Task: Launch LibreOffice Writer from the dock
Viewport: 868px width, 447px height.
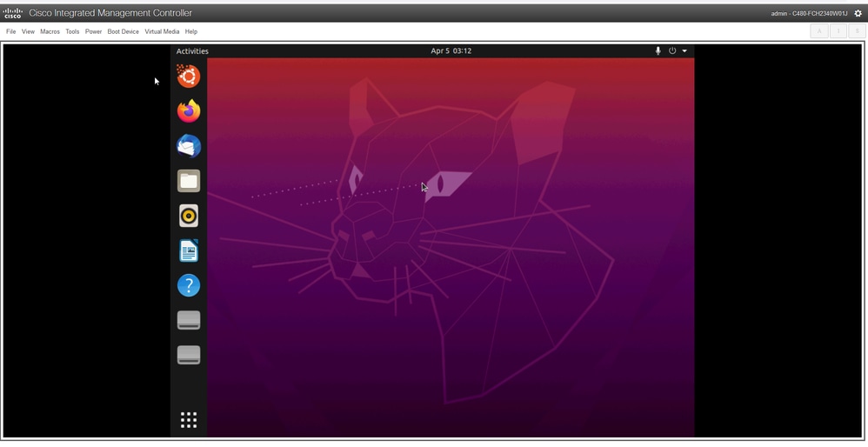Action: 188,250
